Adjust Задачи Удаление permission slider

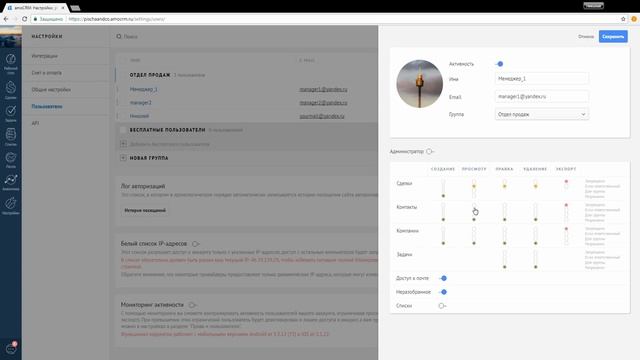pos(536,259)
